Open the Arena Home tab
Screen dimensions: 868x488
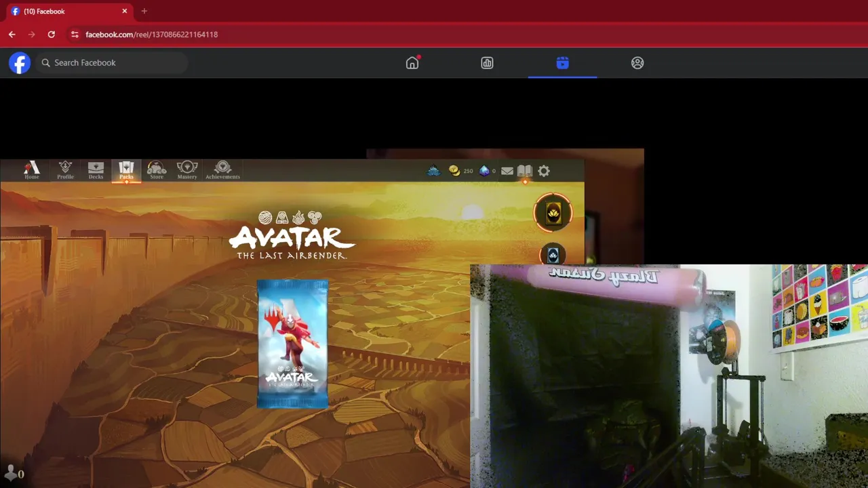(x=32, y=170)
